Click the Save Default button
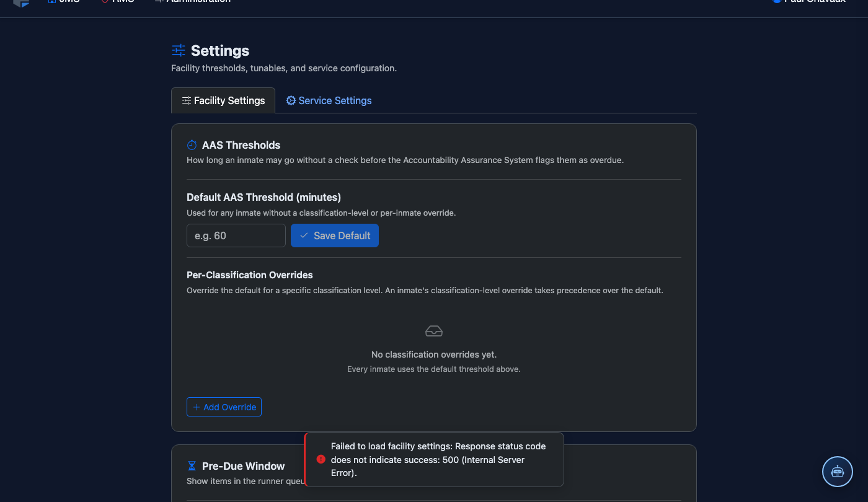Screen dimensions: 868x502 (x=335, y=236)
